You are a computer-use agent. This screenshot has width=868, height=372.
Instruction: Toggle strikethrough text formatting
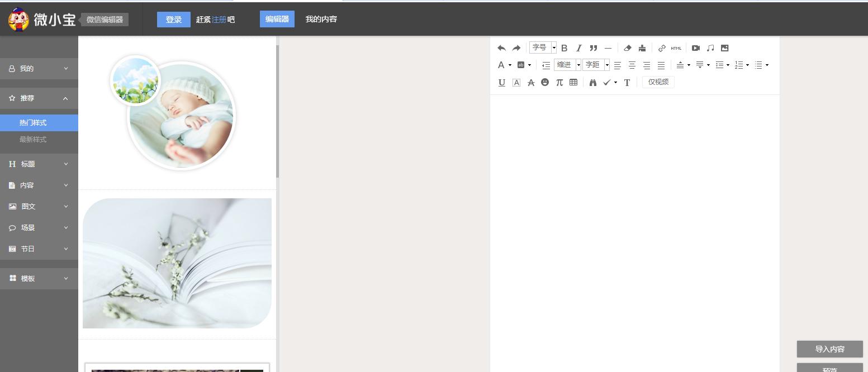530,82
